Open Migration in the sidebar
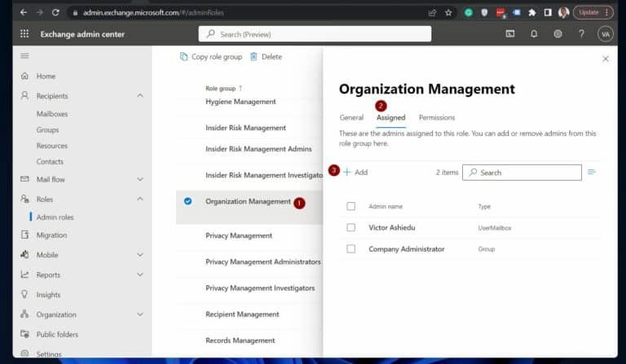The width and height of the screenshot is (626, 364). (51, 235)
